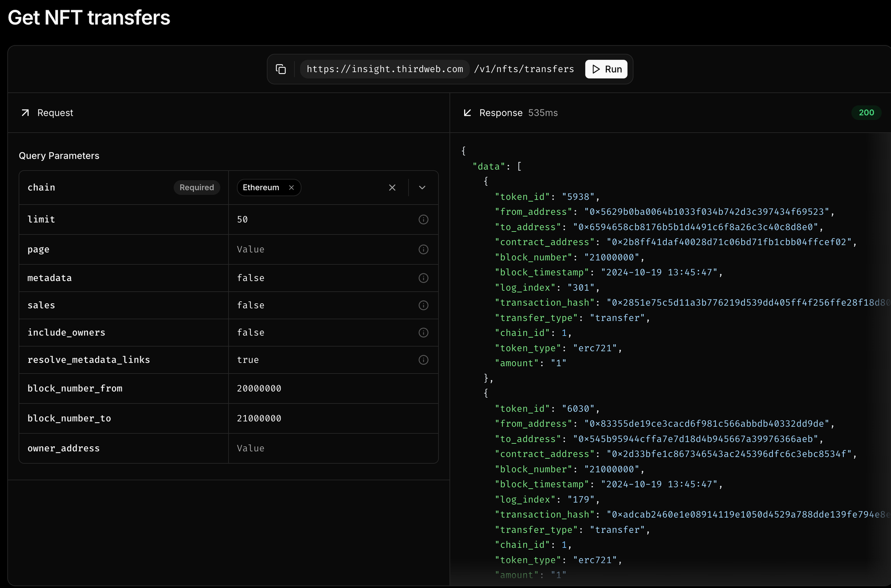Click the info icon in include_owners row
This screenshot has height=588, width=891.
pos(423,333)
